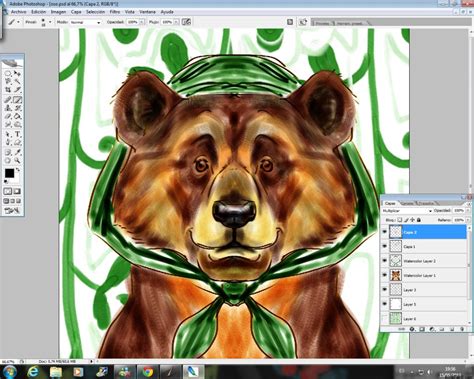Select the Lasso tool
Viewport: 474px width, 379px height.
point(8,81)
